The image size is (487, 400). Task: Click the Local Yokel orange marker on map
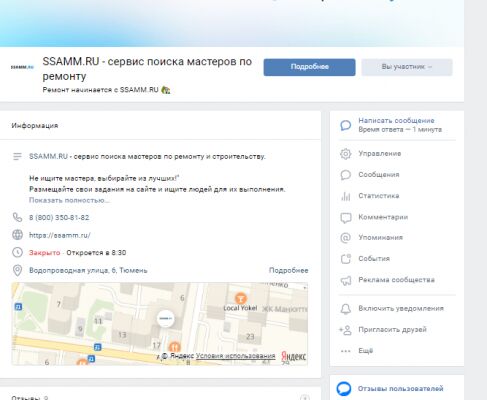point(240,298)
